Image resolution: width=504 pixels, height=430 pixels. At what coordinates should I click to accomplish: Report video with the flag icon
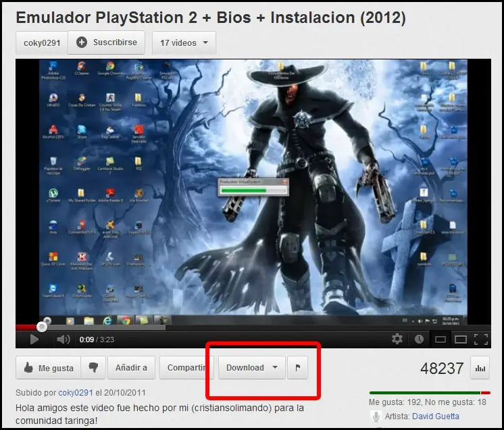click(x=298, y=368)
